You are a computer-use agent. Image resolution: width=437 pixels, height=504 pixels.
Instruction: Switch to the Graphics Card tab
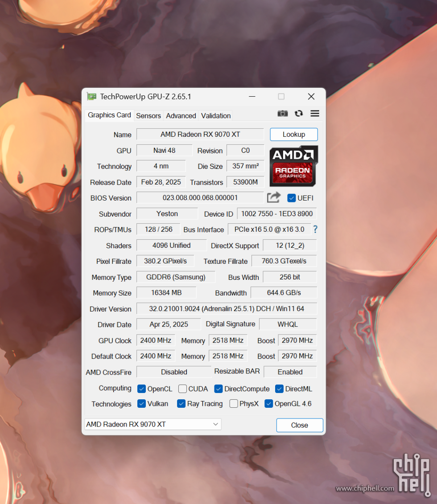point(109,115)
